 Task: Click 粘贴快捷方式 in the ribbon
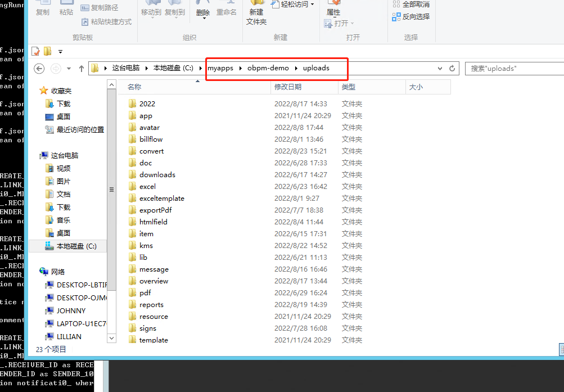[106, 22]
